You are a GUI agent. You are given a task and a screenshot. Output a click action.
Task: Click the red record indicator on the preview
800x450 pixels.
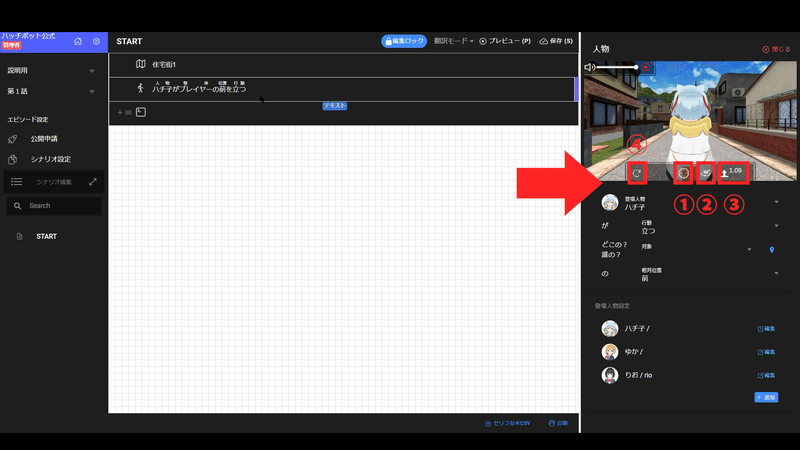point(646,67)
